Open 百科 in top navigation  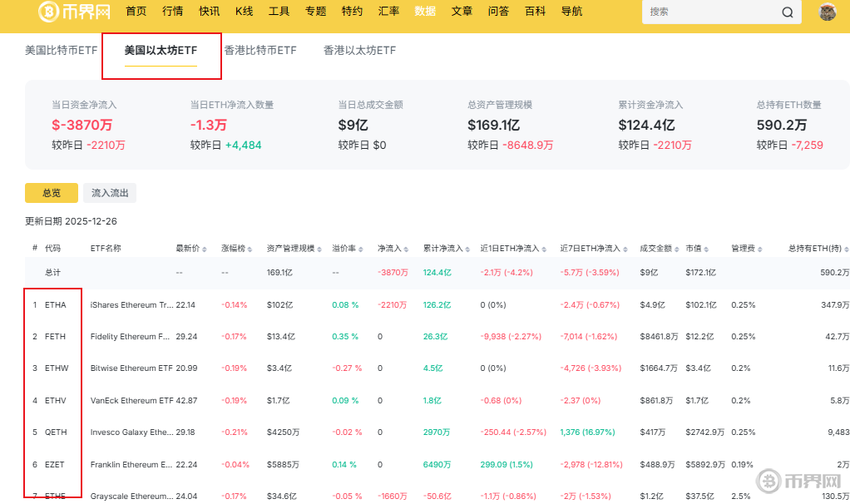535,12
